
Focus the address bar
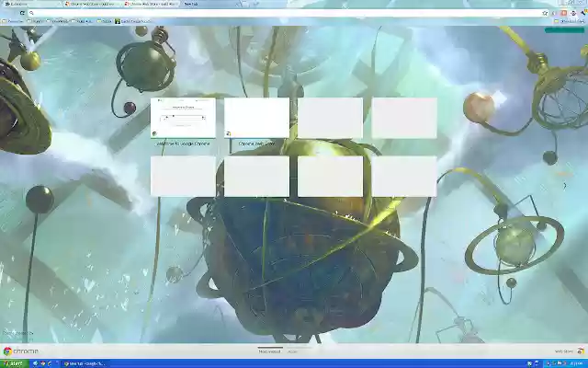tap(287, 13)
